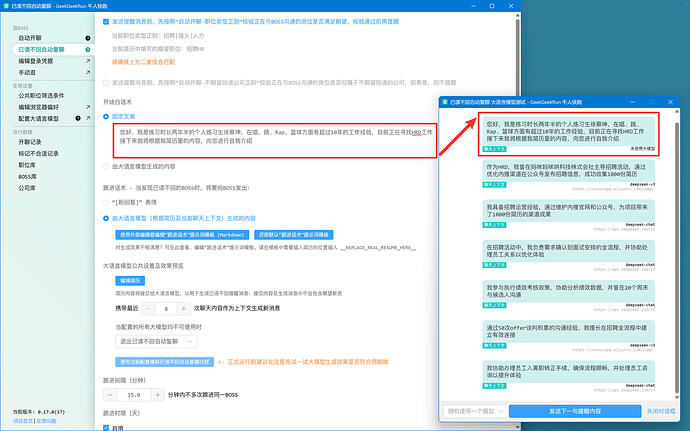Viewport: 690px width, 431px height.
Task: Click the minus button of the 15.0 minutes interval
Action: (x=110, y=395)
